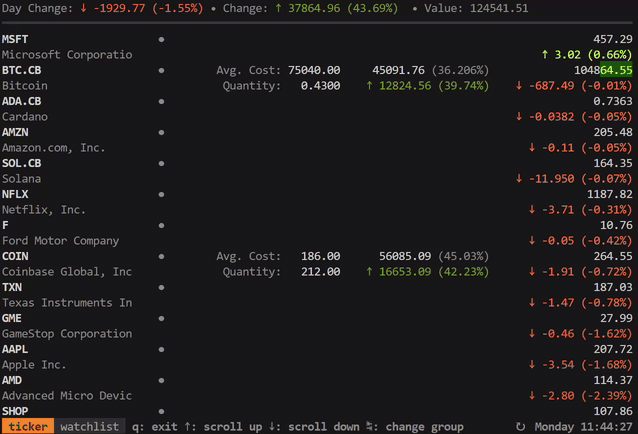This screenshot has height=434, width=638.
Task: Select the GME ticker symbol
Action: (12, 318)
